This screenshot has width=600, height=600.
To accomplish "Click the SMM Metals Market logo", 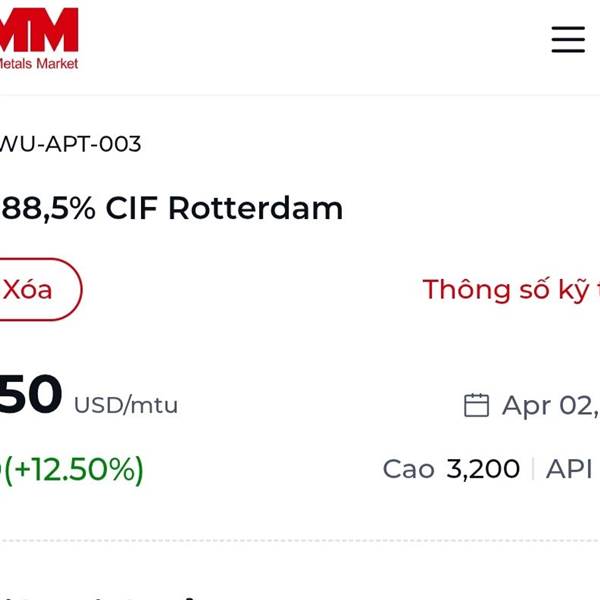I will [x=39, y=32].
